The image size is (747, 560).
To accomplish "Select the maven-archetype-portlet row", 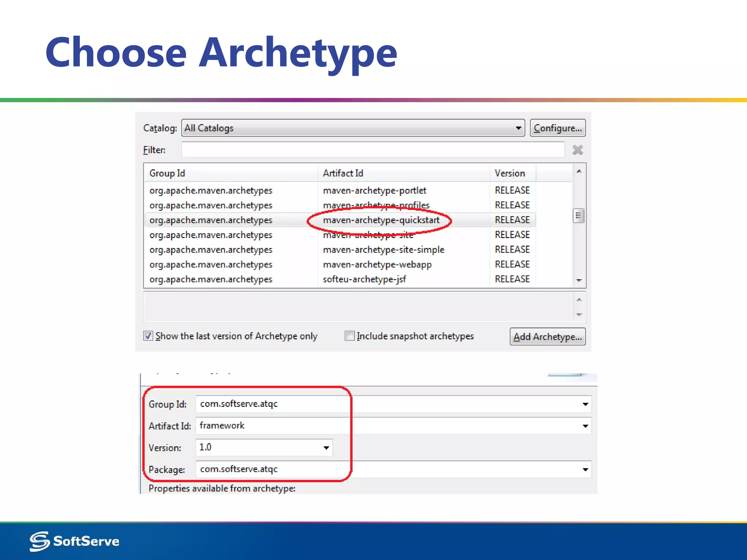I will click(x=340, y=190).
